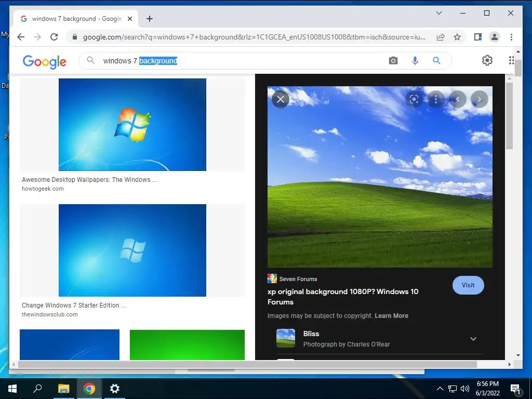The image size is (532, 399).
Task: Open the green wallpaper thumbnail
Action: pos(187,345)
